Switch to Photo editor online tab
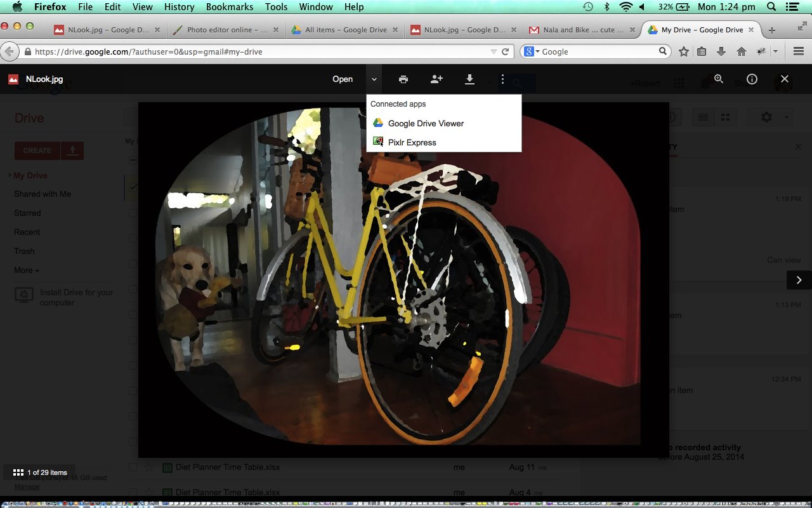 (225, 30)
